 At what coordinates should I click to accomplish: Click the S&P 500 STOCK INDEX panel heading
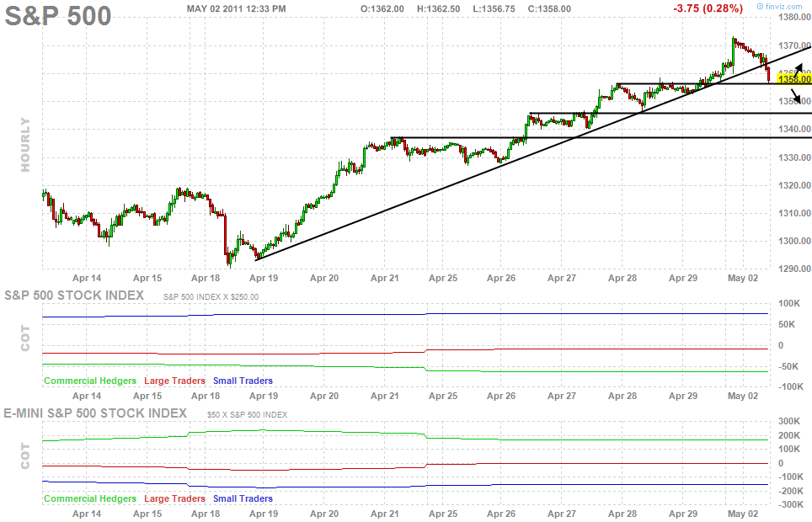click(x=74, y=296)
